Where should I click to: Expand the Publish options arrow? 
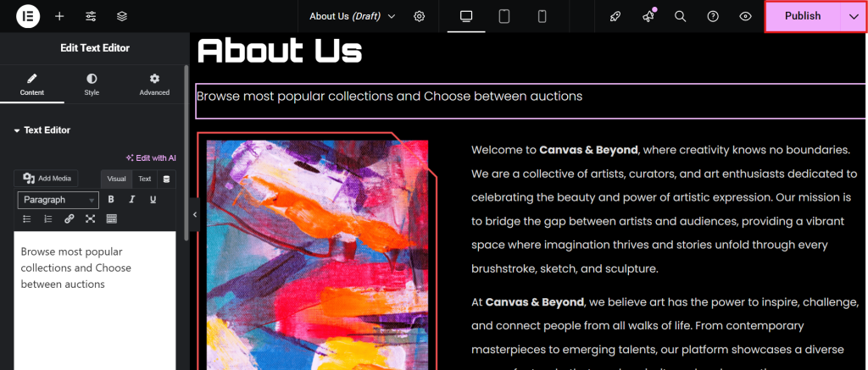pos(854,16)
